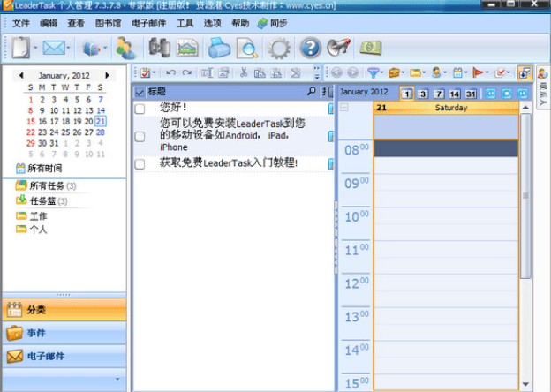Click the 同步 sync button
This screenshot has height=392, width=551.
[274, 23]
